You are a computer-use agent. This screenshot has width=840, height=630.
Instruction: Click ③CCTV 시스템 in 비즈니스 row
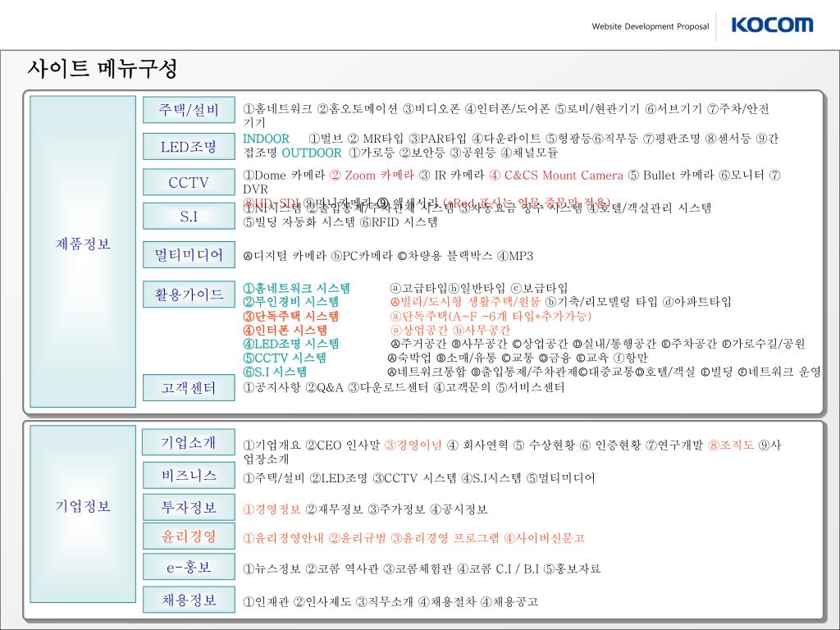tap(414, 478)
